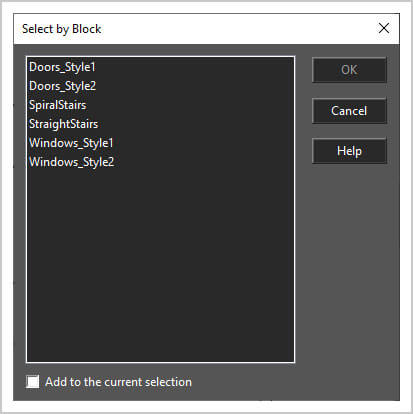This screenshot has width=413, height=414.
Task: Select the Windows_Style1 block
Action: coord(71,143)
